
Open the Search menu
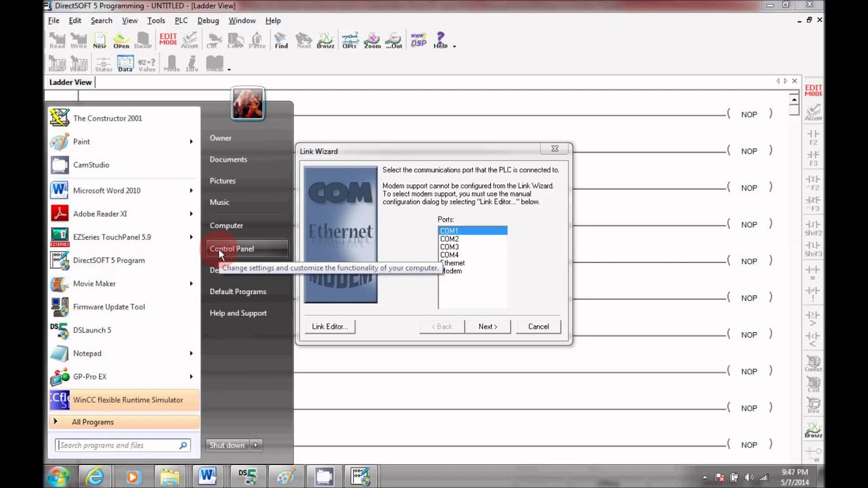(102, 20)
